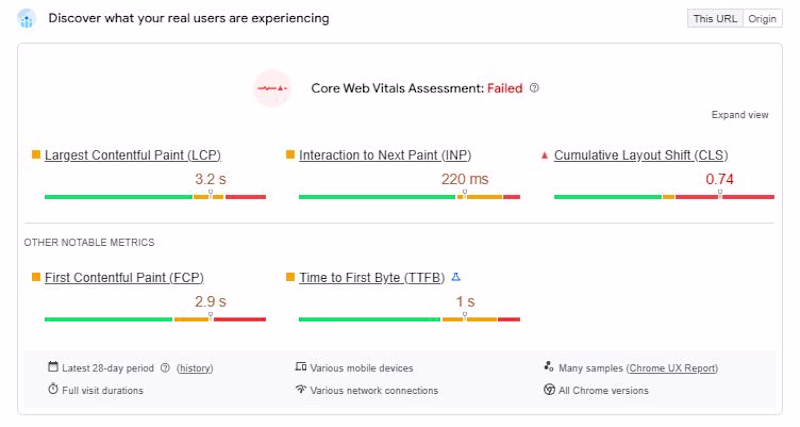Click the Core Web Vitals failed pulse icon
Image resolution: width=800 pixels, height=427 pixels.
point(272,88)
